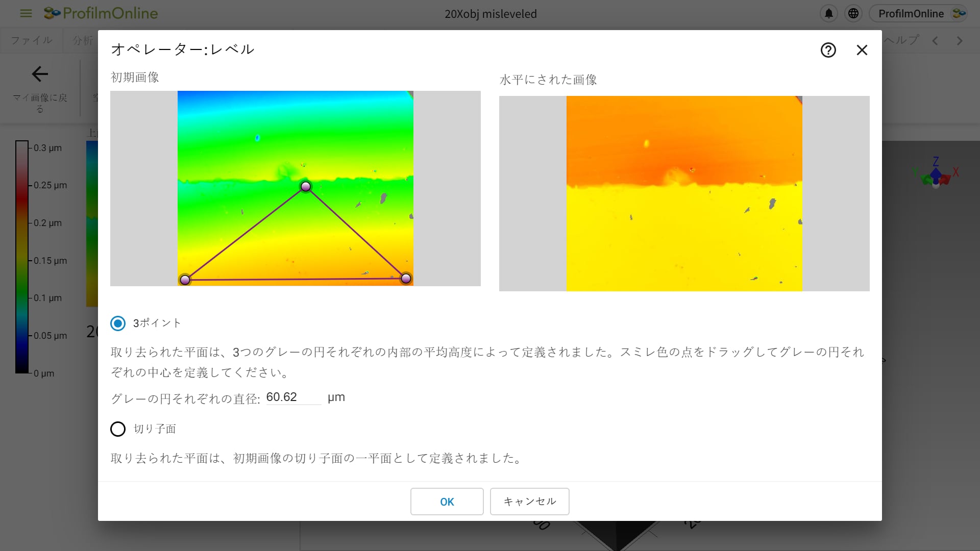Close the Level operator dialog
The height and width of the screenshot is (551, 980).
click(x=862, y=50)
